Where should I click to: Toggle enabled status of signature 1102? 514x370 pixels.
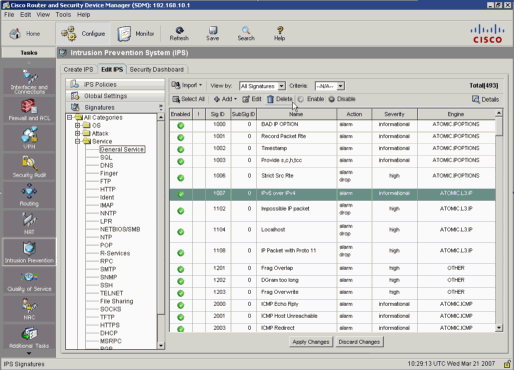(x=181, y=211)
